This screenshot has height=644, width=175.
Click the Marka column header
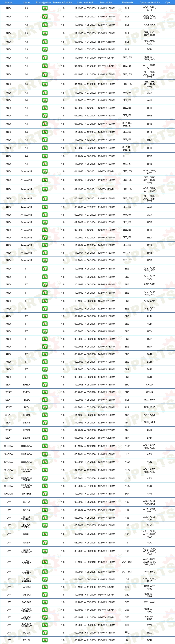click(9, 2)
